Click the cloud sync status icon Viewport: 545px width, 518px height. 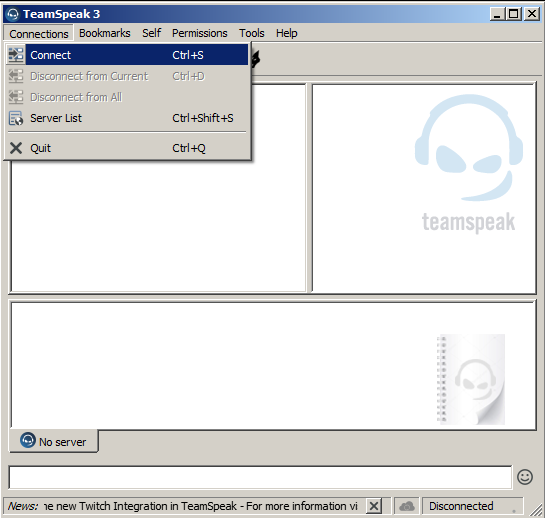click(407, 506)
